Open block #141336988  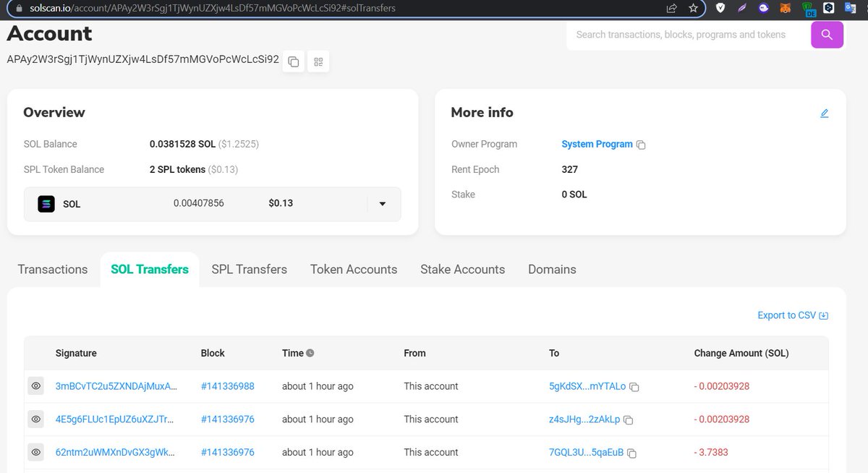[x=228, y=386]
